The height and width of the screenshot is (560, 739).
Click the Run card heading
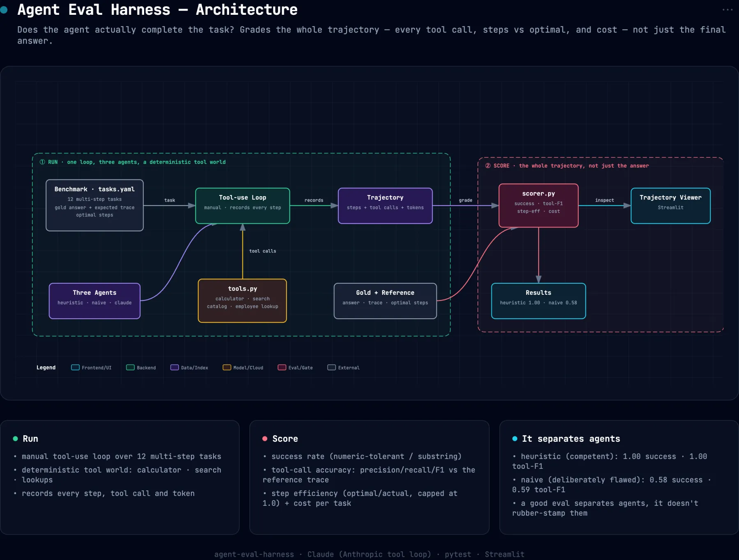(x=30, y=438)
